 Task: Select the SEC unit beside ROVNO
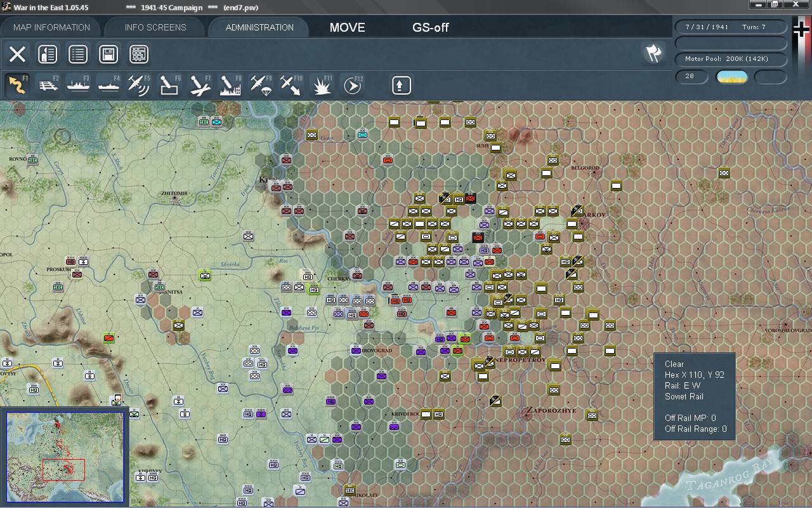point(32,160)
